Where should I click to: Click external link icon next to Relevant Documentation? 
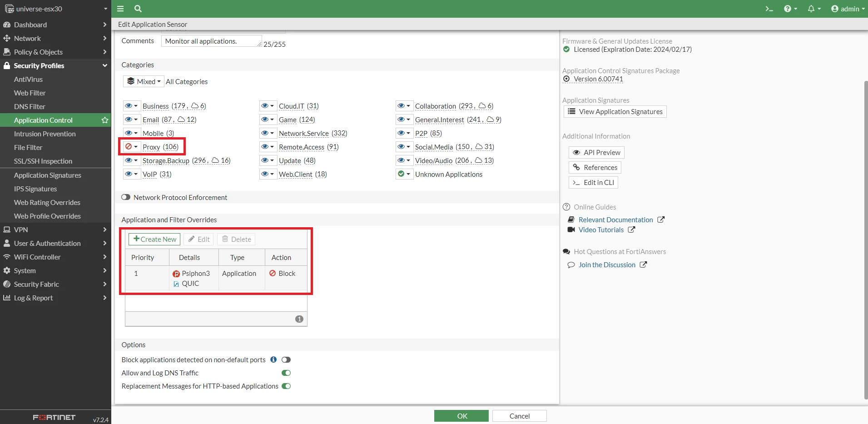coord(661,219)
